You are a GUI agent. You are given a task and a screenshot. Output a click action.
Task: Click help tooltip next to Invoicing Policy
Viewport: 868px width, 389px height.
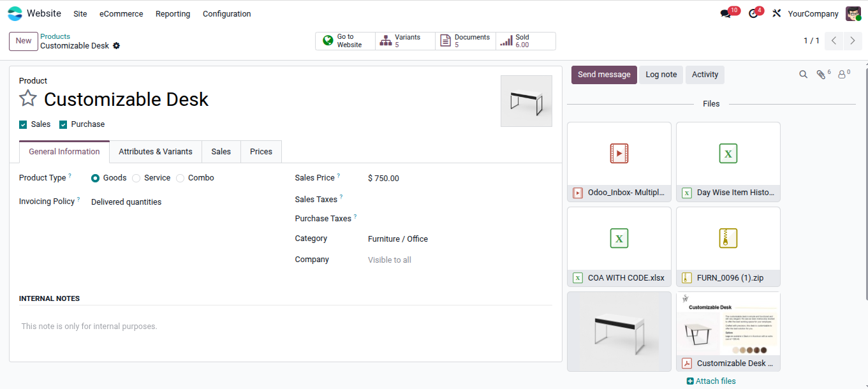(x=78, y=199)
